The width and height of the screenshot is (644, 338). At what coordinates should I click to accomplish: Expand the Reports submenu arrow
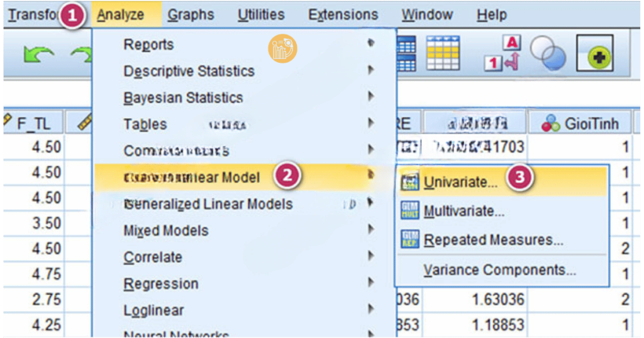371,44
